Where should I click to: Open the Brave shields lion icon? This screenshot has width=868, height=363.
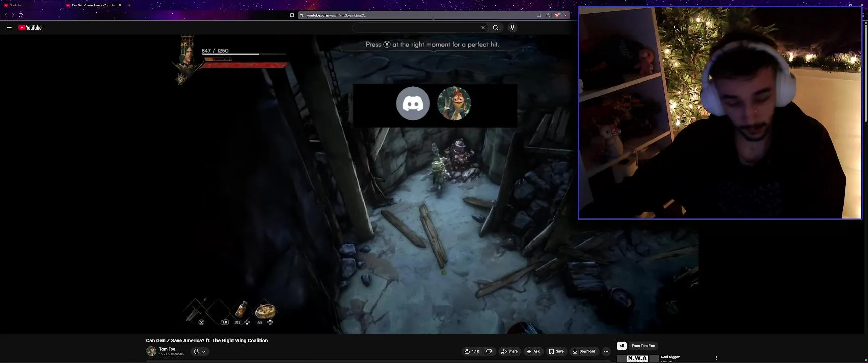pyautogui.click(x=557, y=15)
